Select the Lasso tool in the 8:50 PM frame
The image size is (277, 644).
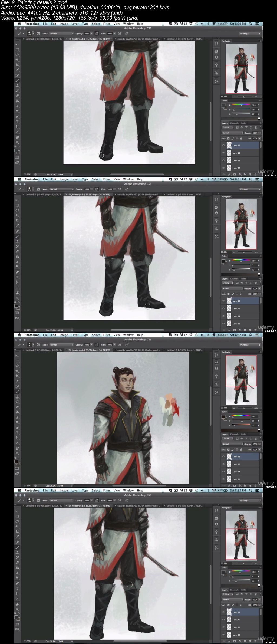click(17, 55)
